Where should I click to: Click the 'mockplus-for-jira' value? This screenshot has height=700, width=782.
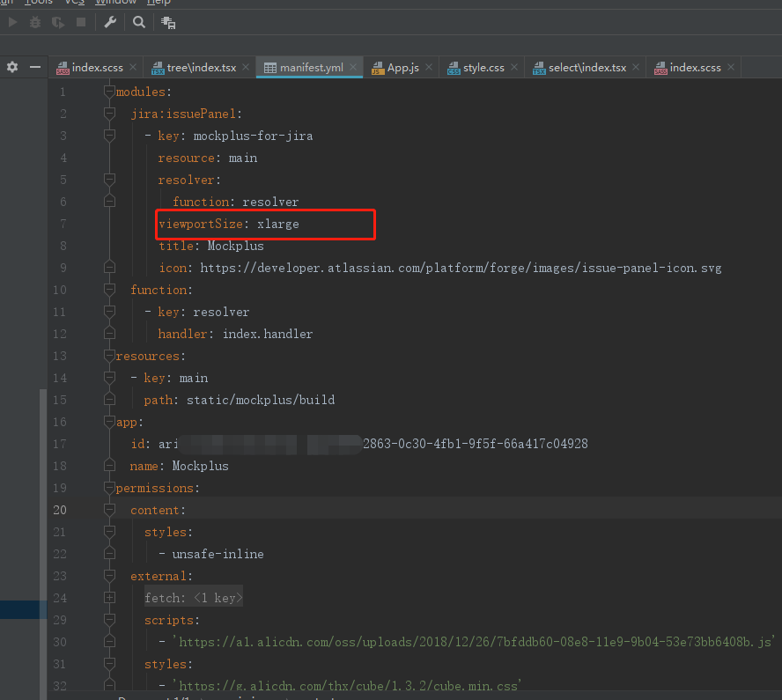coord(253,136)
